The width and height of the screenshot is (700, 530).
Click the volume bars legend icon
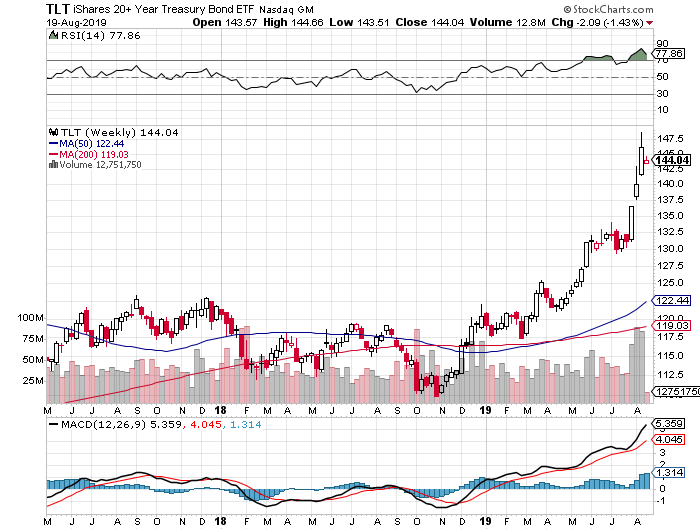(53, 164)
